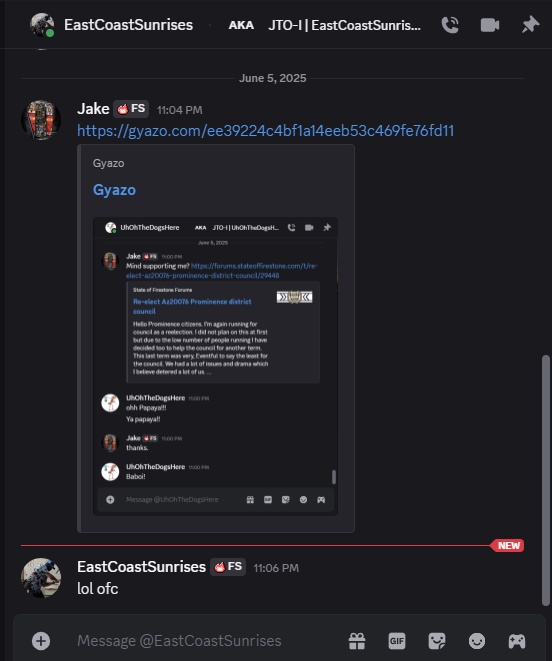Open the emoji picker
This screenshot has height=661, width=552.
point(477,641)
